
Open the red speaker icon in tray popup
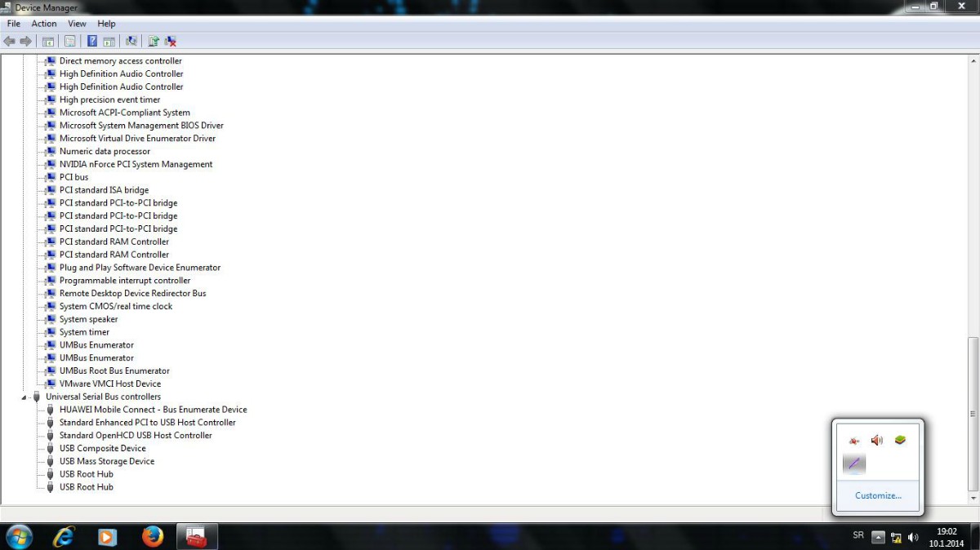877,441
